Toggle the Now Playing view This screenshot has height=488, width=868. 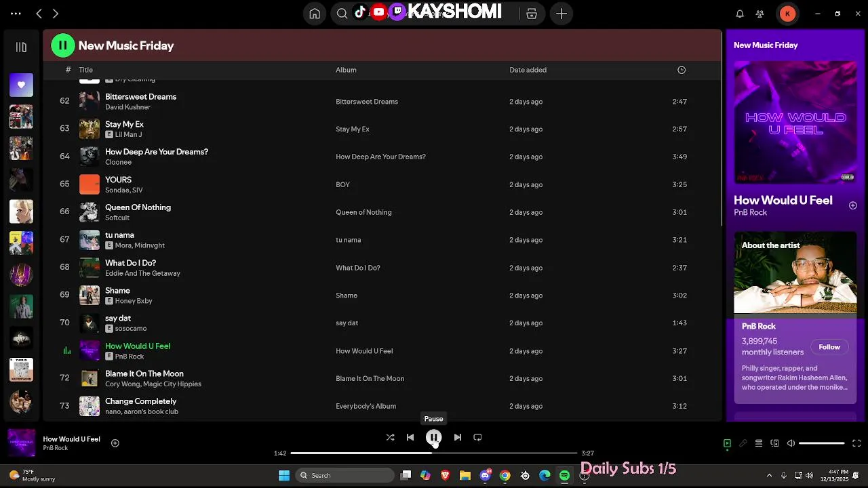[x=727, y=443]
